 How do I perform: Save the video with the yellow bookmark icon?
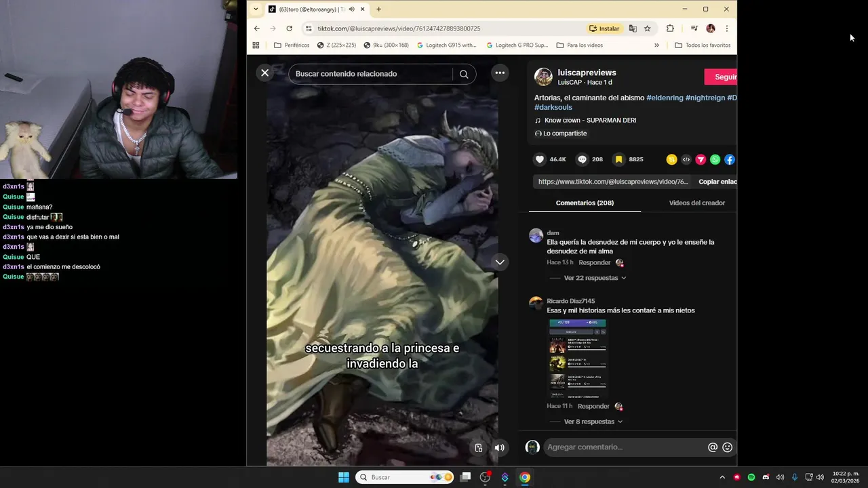click(x=618, y=159)
